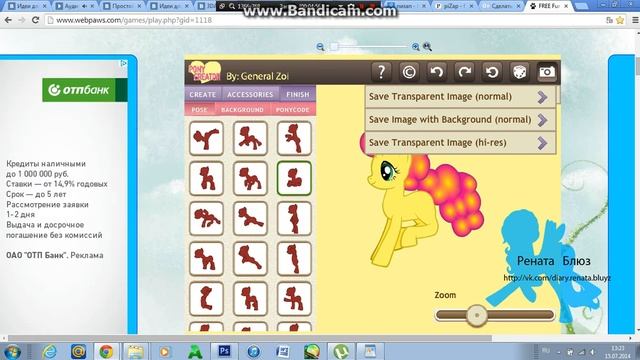Viewport: 640px width, 360px height.
Task: Bookmark the page with the star icon
Action: click(x=620, y=20)
